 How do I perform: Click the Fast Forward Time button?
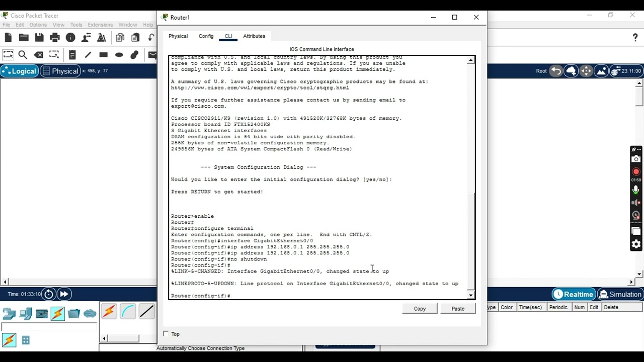click(x=64, y=294)
